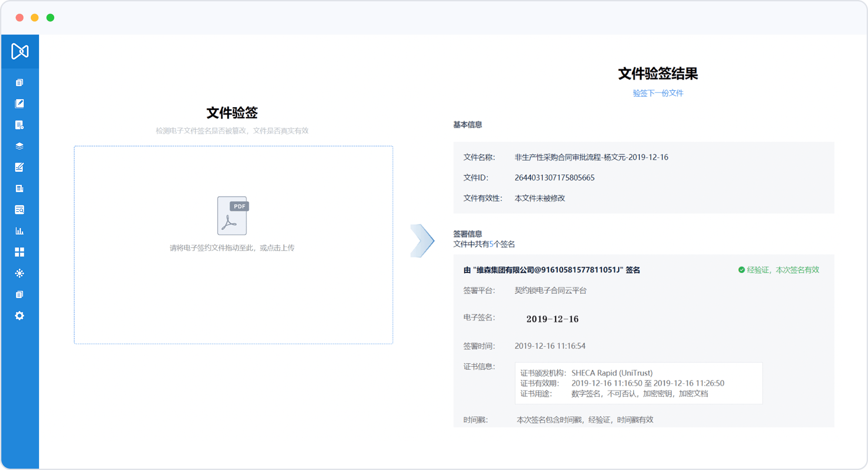The image size is (868, 470).
Task: Click 验签下一份文件 link
Action: pyautogui.click(x=658, y=93)
